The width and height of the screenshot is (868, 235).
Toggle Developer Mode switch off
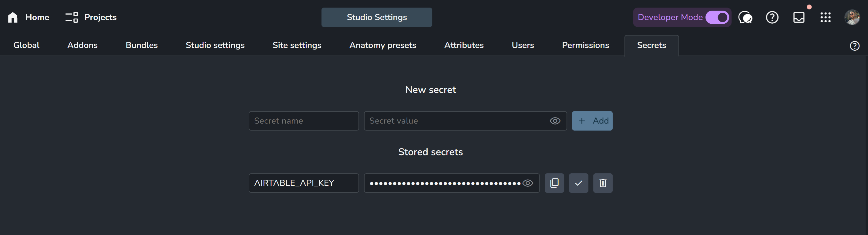point(717,17)
